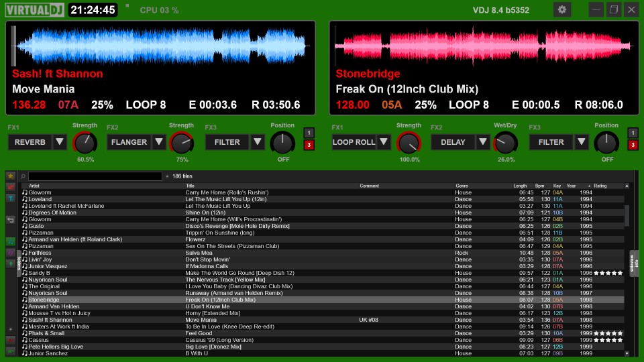Click the back arrow icon in browser sidebar

click(x=11, y=220)
